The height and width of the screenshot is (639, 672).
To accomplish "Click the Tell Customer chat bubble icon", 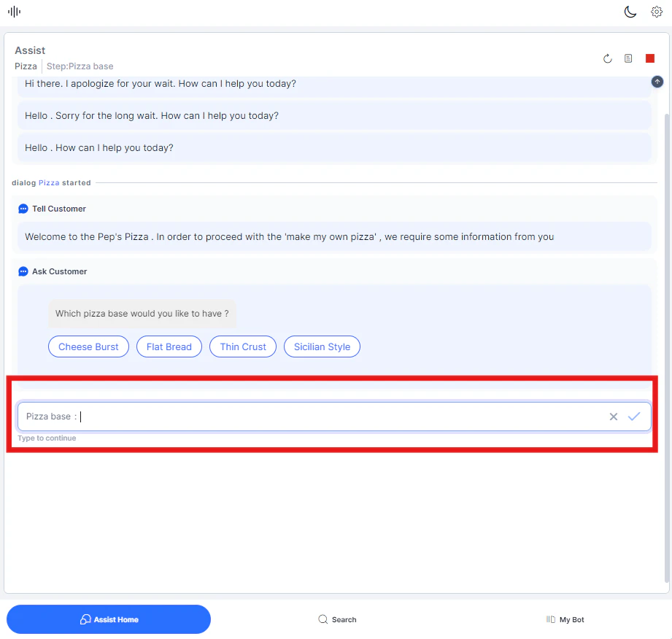I will (x=23, y=209).
